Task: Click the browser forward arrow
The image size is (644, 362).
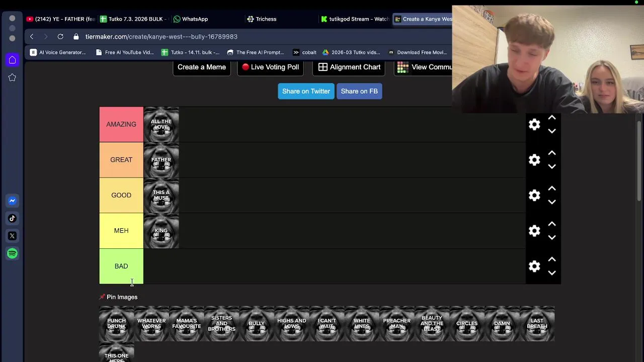Action: tap(46, 37)
